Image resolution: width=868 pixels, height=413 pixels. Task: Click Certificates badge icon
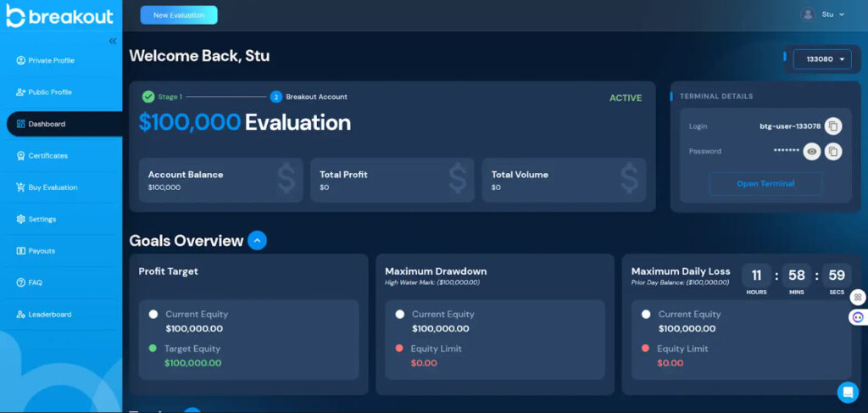21,155
